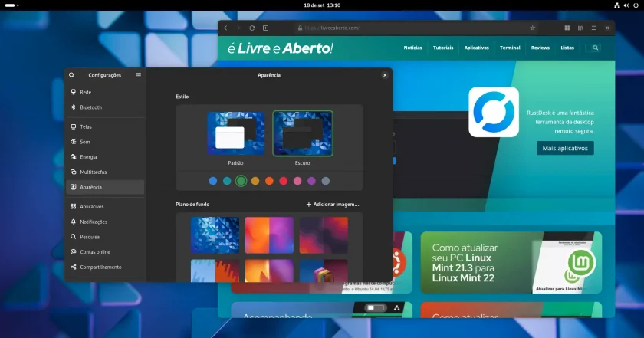This screenshot has width=644, height=338.
Task: Select the Padrão light style thumbnail
Action: tap(236, 133)
